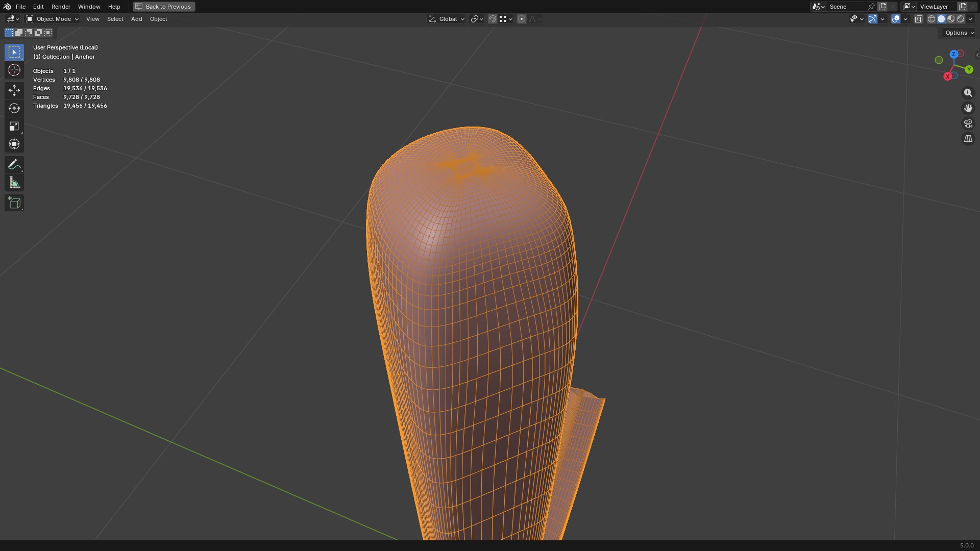Open the Options dropdown
Screen dimensions: 980x551
tap(960, 33)
